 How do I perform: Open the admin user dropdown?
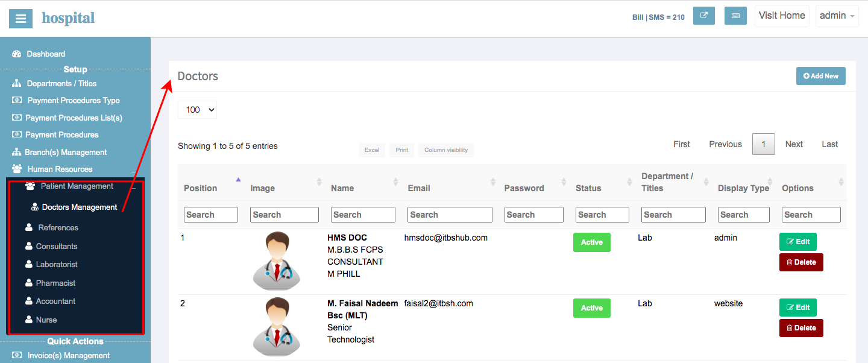[837, 16]
